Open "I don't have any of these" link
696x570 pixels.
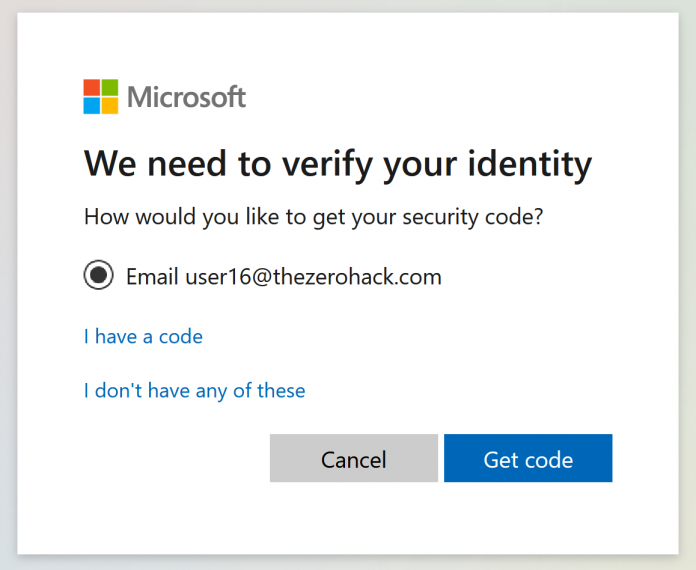[x=194, y=391]
